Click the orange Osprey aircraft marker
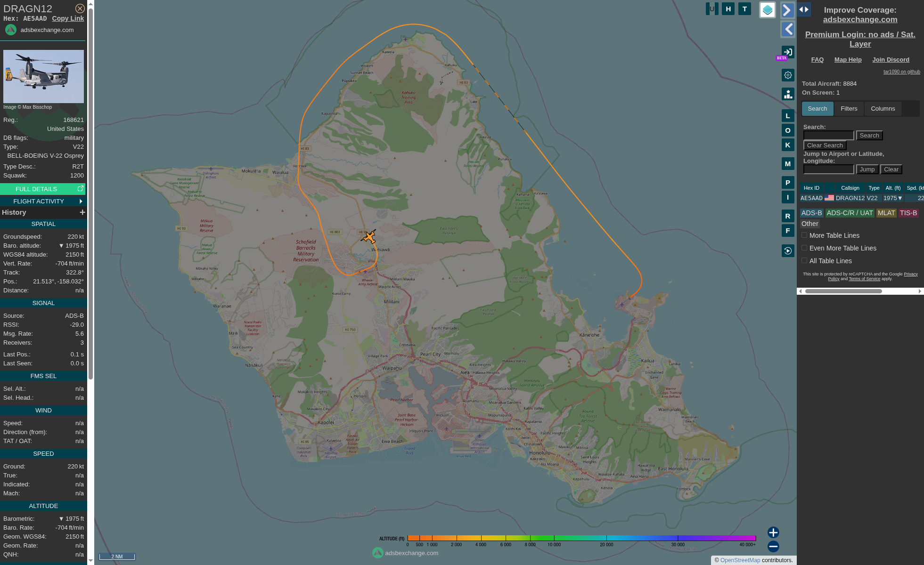Screen dimensions: 924x565 point(368,236)
